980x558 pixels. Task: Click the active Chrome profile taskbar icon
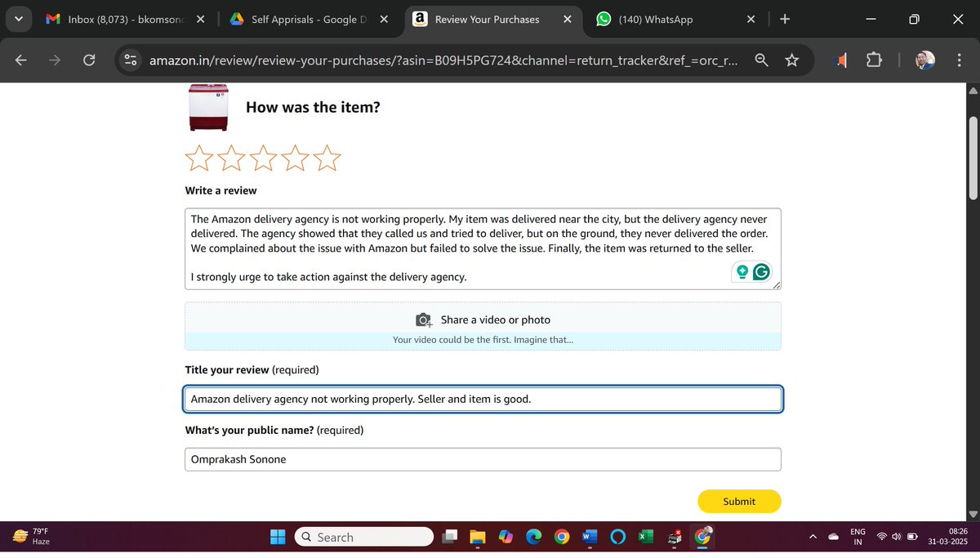point(702,537)
